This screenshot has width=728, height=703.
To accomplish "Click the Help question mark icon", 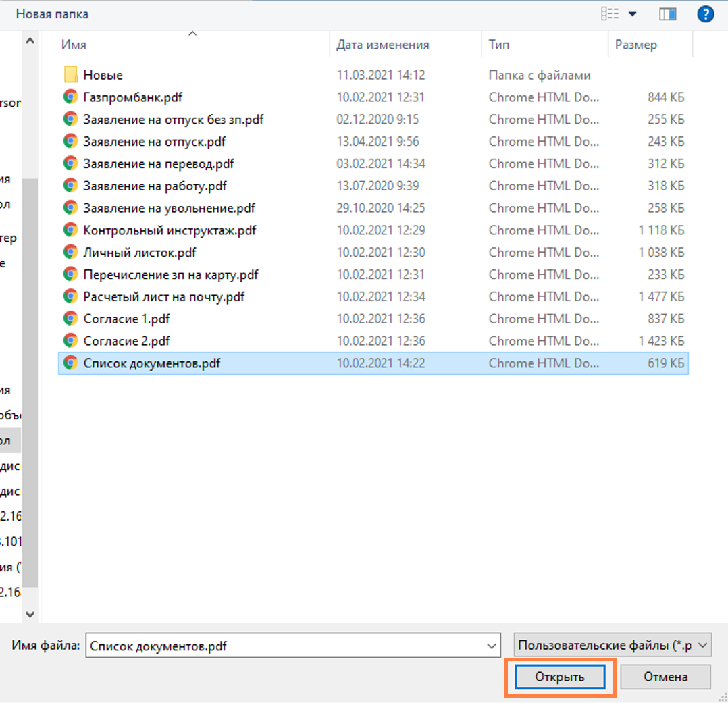I will (705, 14).
